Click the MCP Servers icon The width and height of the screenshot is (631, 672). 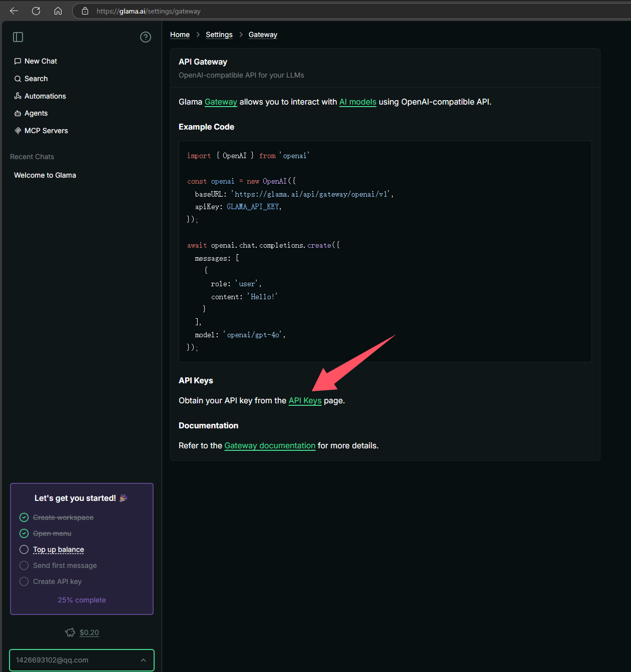click(x=18, y=131)
